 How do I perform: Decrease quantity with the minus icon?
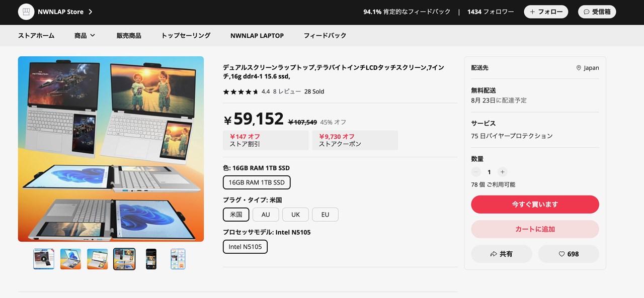pos(476,172)
